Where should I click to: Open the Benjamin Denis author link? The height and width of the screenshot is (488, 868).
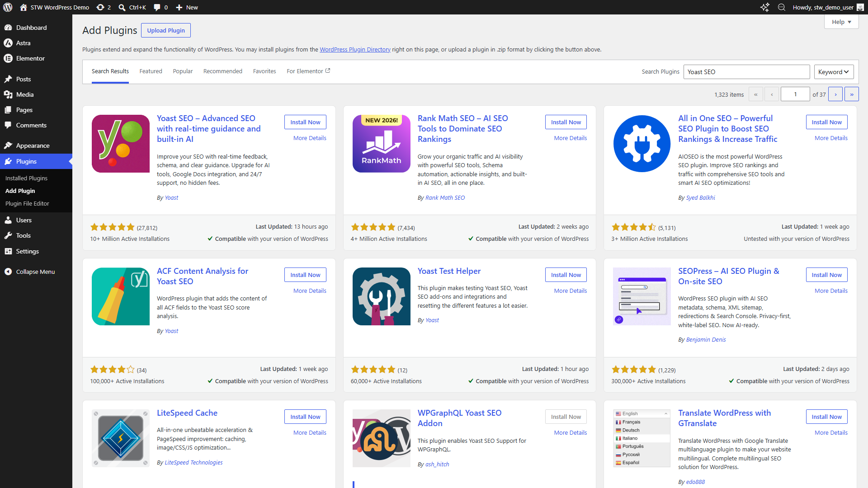tap(706, 339)
